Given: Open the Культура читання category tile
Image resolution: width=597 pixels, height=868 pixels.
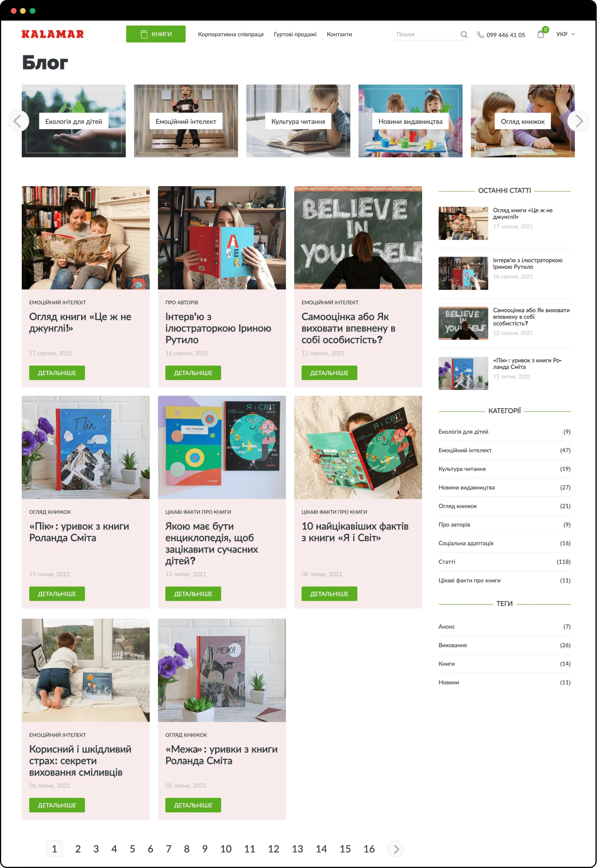Looking at the screenshot, I should pos(298,121).
